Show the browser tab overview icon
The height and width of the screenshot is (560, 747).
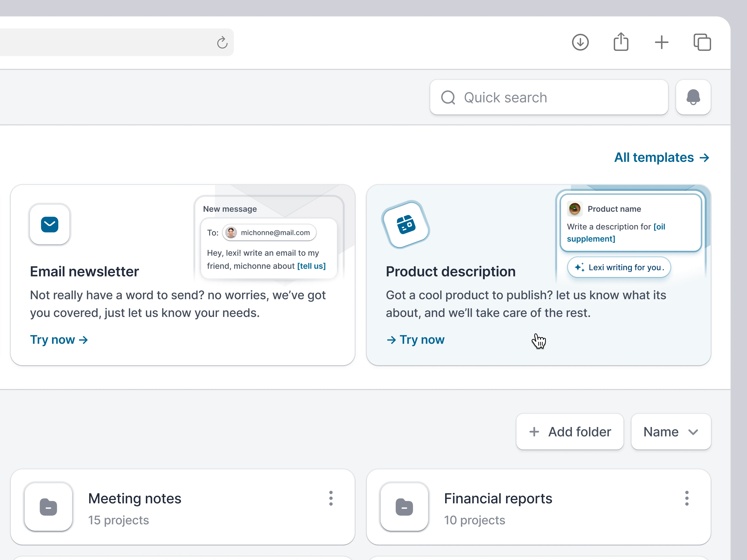[702, 42]
